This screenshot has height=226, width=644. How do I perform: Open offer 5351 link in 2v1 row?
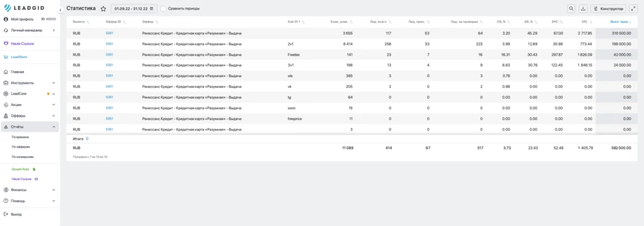pyautogui.click(x=109, y=43)
